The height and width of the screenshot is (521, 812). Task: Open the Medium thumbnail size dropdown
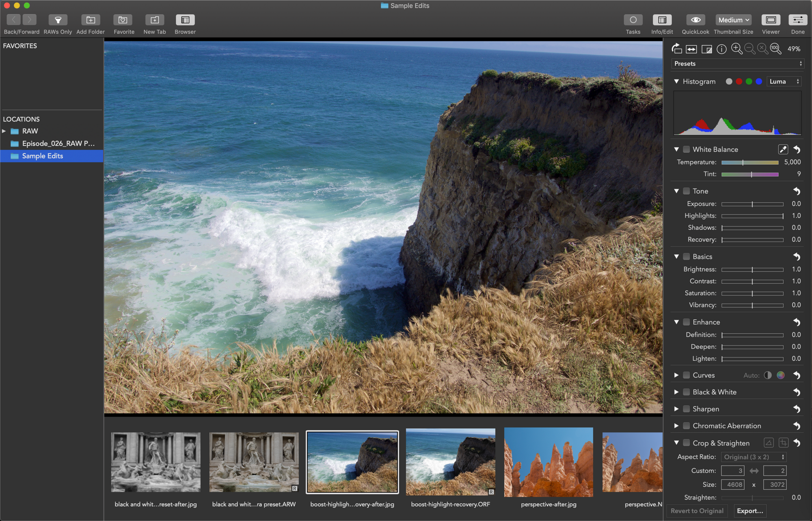pos(733,20)
